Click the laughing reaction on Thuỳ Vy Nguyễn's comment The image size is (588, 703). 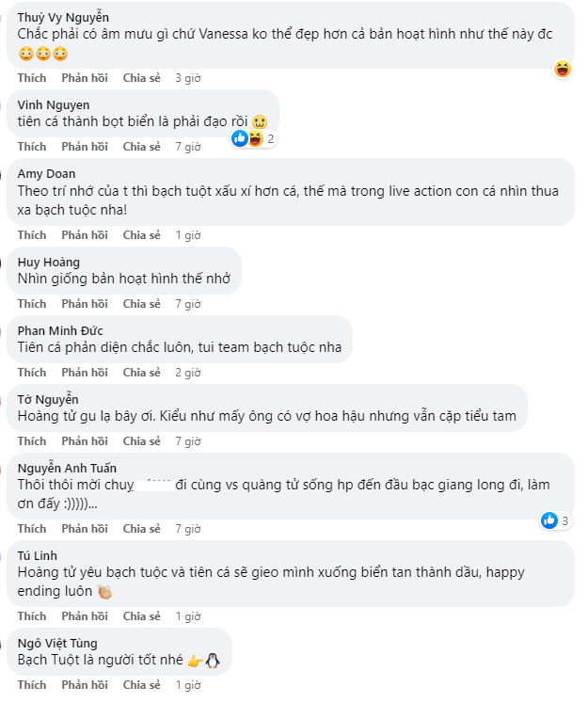coord(563,69)
